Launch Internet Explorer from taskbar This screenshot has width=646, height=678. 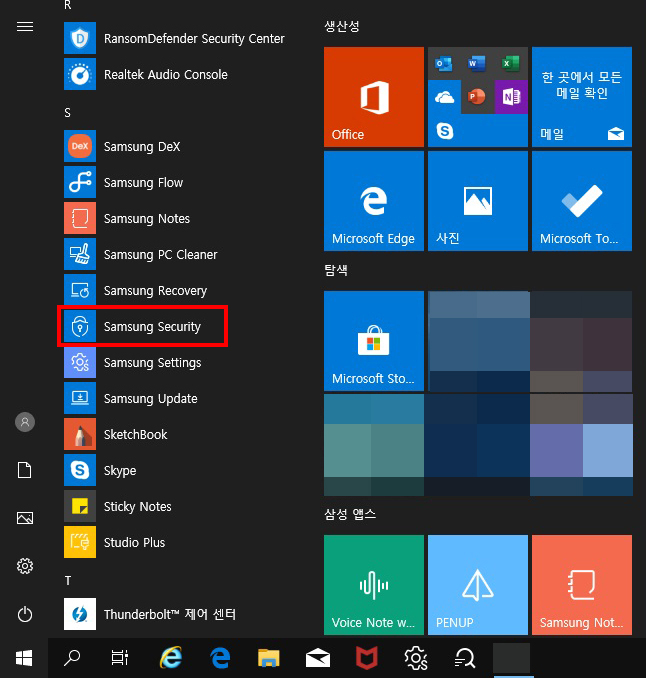[171, 658]
